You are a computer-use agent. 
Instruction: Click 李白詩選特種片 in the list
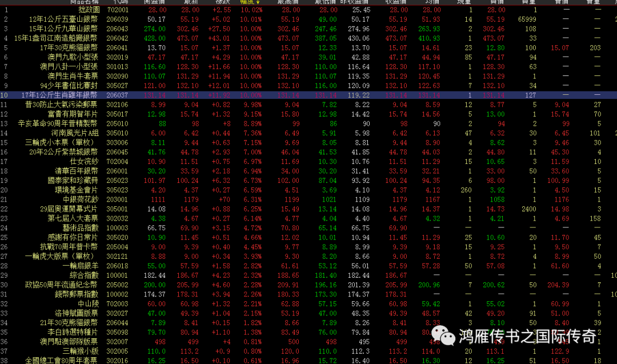pyautogui.click(x=73, y=332)
